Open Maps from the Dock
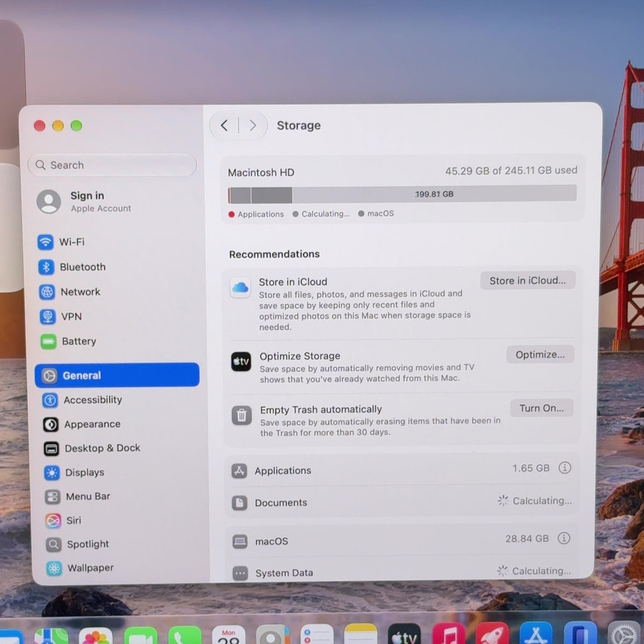This screenshot has height=644, width=644. click(51, 637)
